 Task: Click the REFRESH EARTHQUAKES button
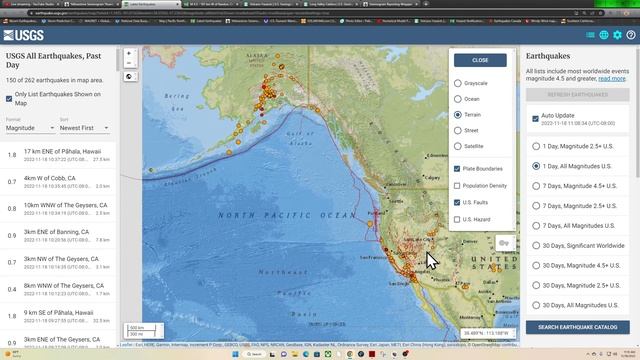[578, 94]
